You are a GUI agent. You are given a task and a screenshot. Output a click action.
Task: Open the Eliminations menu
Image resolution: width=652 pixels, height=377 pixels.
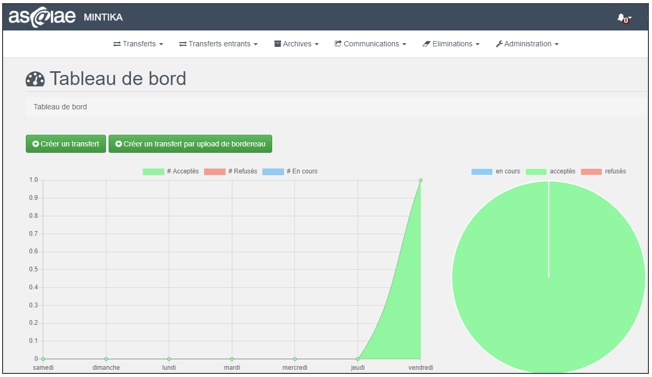[451, 44]
